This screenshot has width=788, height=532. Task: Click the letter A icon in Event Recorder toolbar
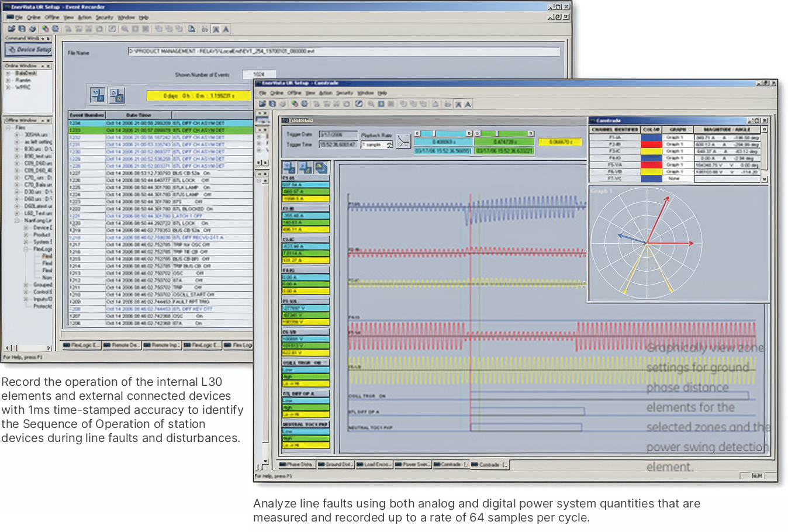click(226, 29)
